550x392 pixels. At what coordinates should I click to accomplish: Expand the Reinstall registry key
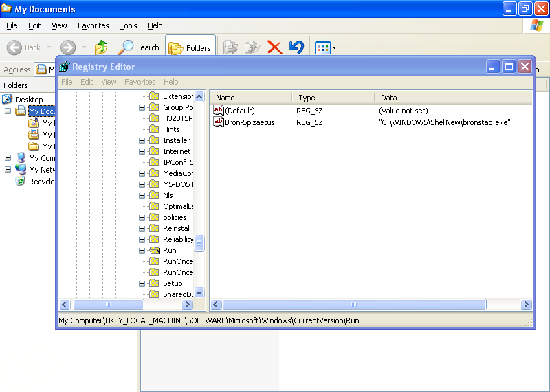(x=142, y=228)
